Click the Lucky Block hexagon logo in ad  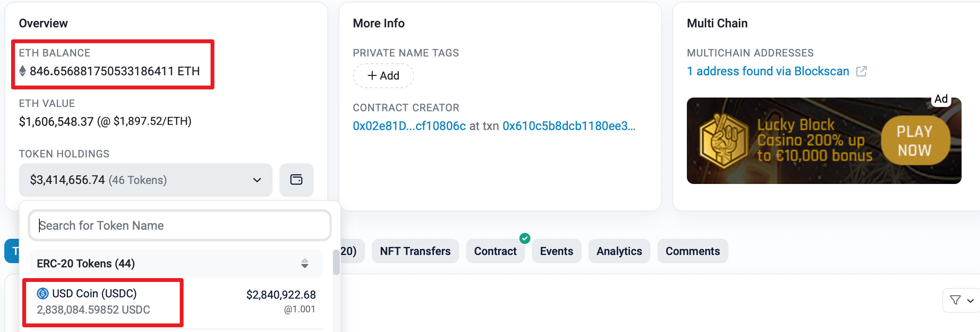pyautogui.click(x=722, y=141)
